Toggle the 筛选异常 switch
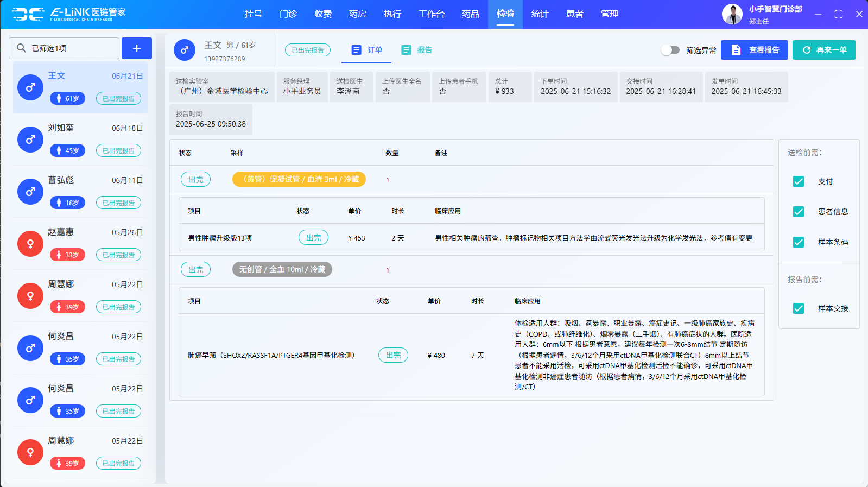The image size is (868, 487). point(670,50)
